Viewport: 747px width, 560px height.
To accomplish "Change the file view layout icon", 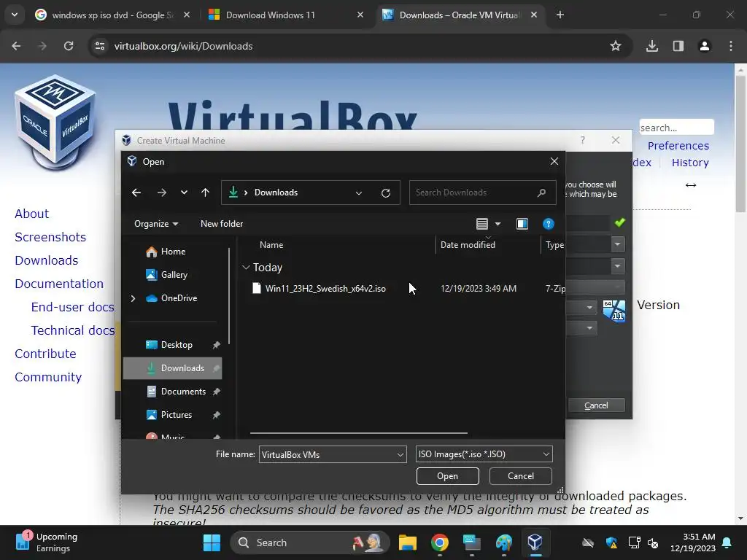I will (482, 224).
